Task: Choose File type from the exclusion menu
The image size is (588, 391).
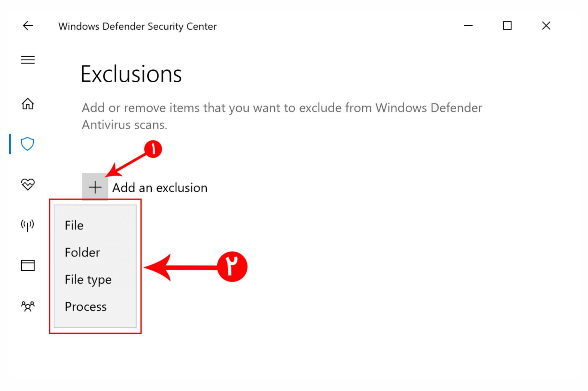Action: [x=95, y=280]
